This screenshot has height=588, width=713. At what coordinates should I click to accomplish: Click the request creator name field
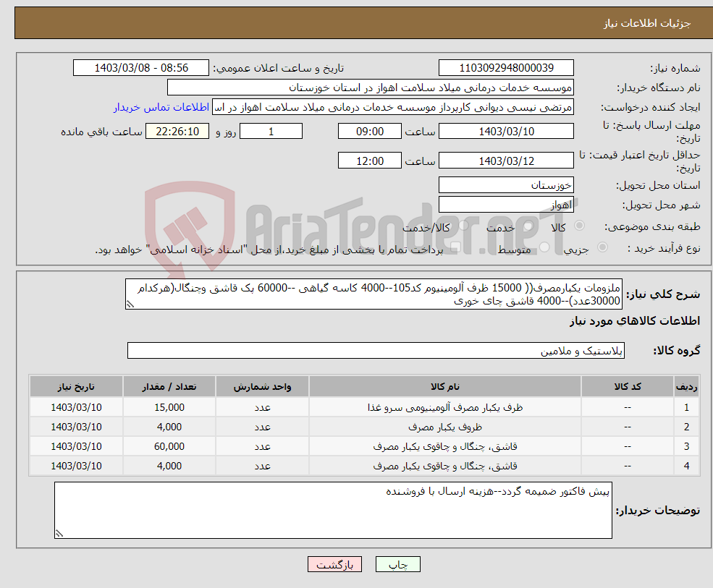[x=393, y=107]
